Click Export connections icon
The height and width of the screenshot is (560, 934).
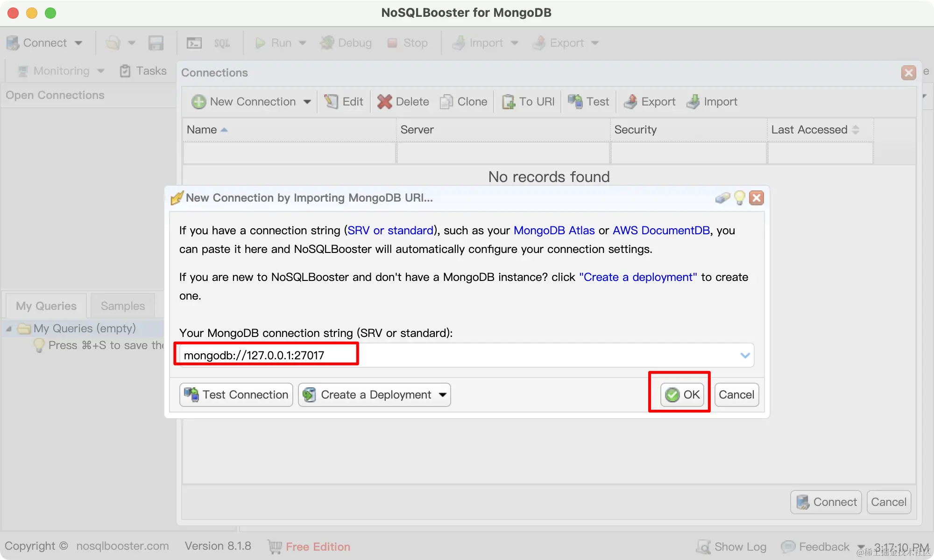click(630, 102)
